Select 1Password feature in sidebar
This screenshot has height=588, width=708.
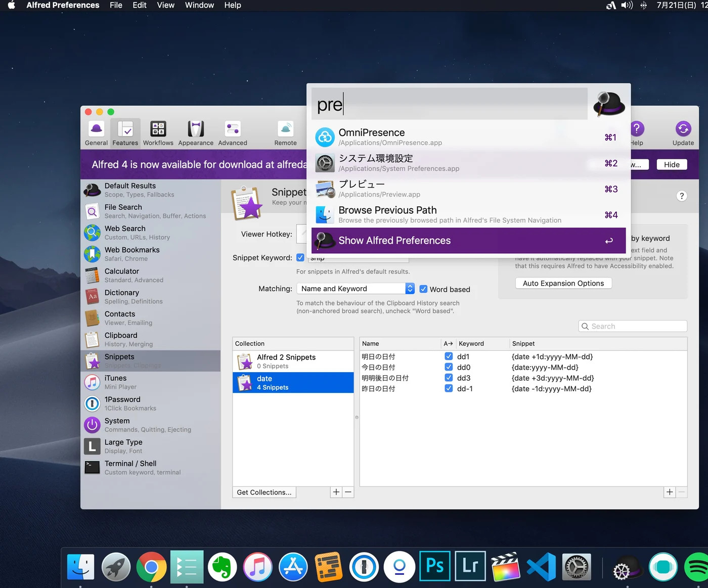coord(151,403)
